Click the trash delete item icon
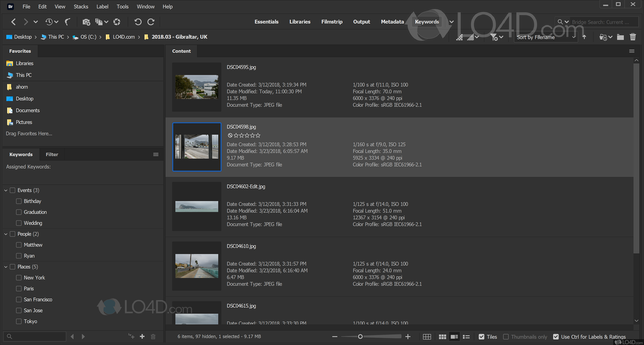 click(633, 37)
